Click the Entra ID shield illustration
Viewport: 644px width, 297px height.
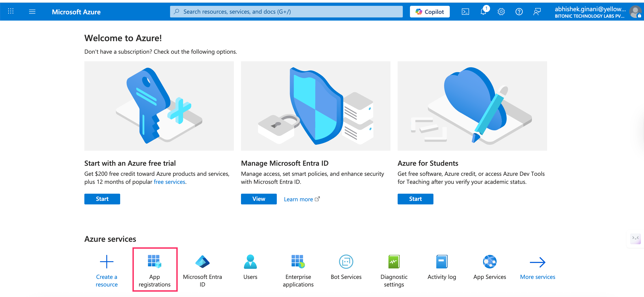click(316, 106)
